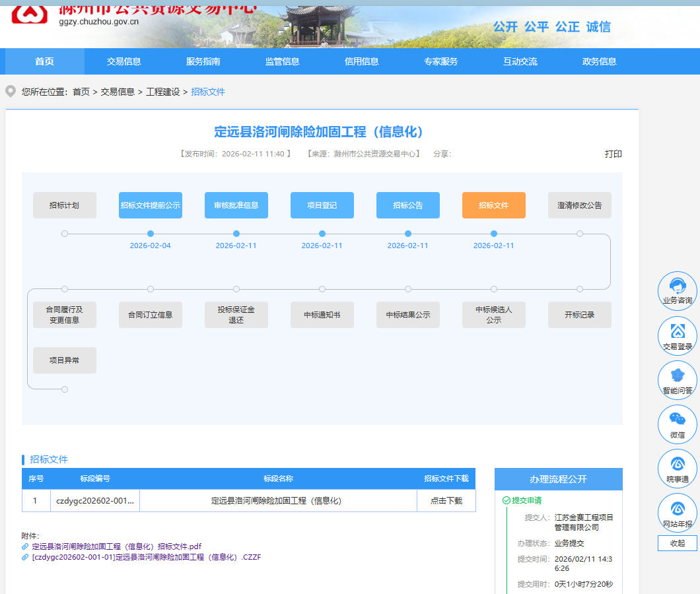Open the 智能问答 assistant icon

(x=678, y=379)
